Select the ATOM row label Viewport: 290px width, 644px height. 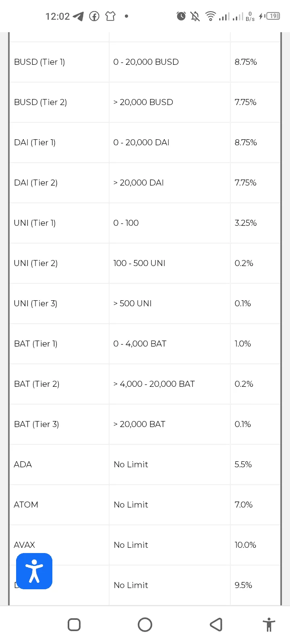click(x=26, y=505)
